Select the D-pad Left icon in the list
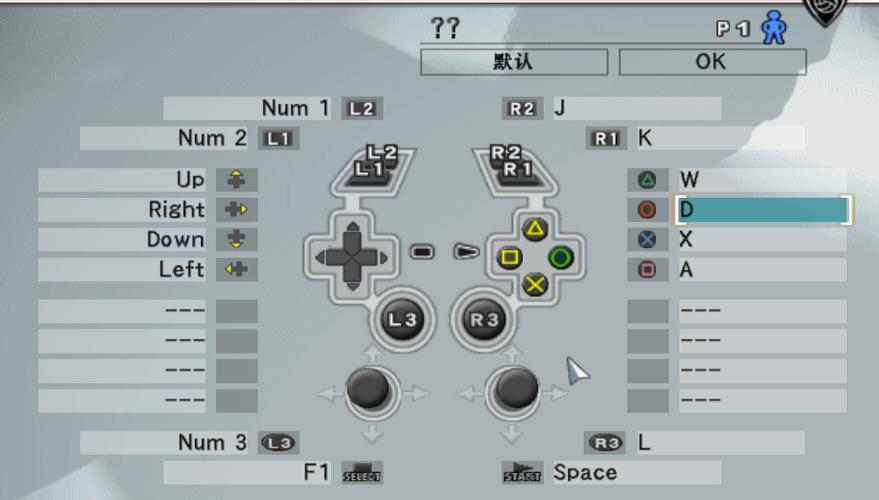Screen dimensions: 879x500 click(237, 270)
